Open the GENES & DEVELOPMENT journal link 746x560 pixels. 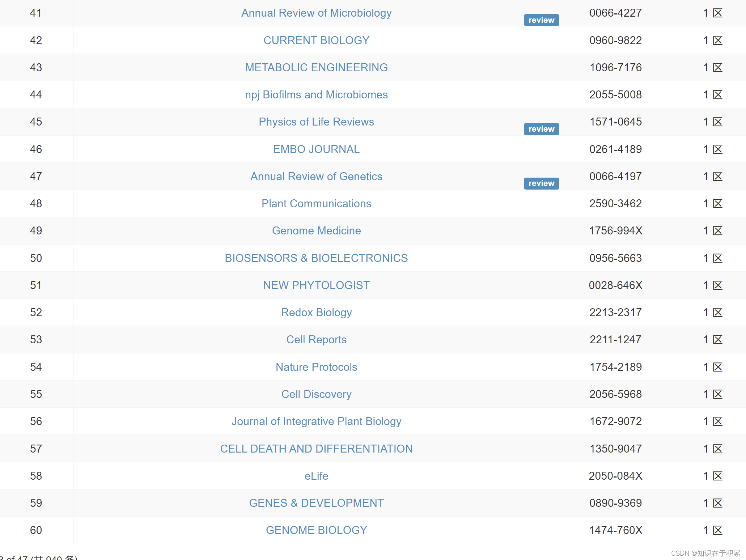pos(316,503)
